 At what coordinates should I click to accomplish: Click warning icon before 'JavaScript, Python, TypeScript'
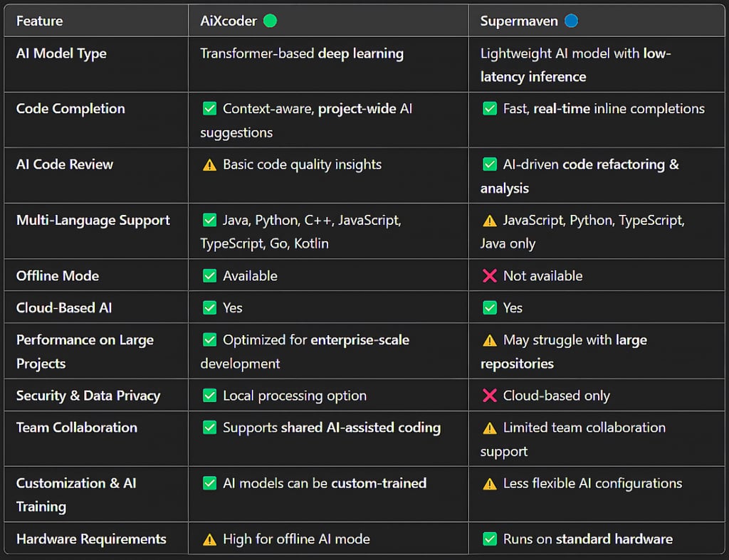(x=490, y=221)
